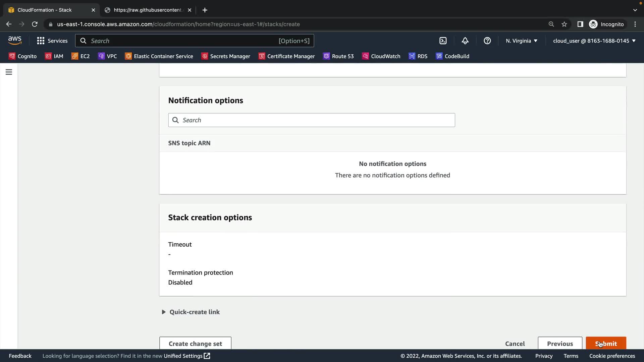Open the CloudWatch service shortcut

381,56
